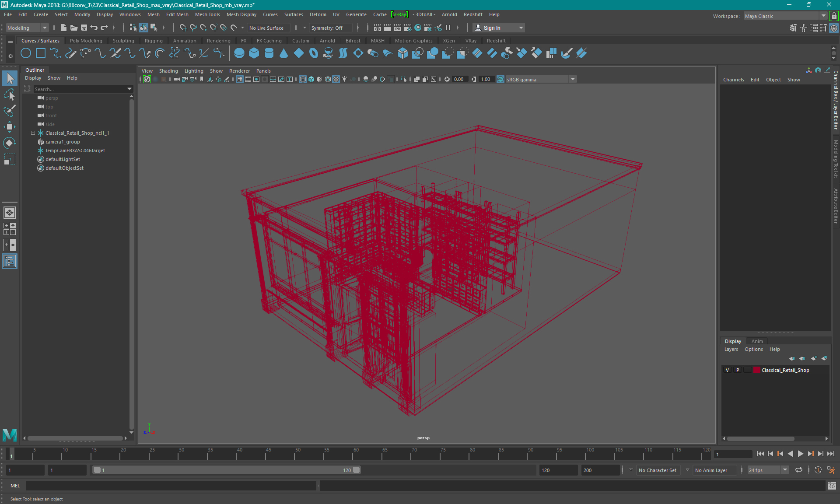Click the Anim tab in Channels panel
This screenshot has width=840, height=504.
coord(757,341)
